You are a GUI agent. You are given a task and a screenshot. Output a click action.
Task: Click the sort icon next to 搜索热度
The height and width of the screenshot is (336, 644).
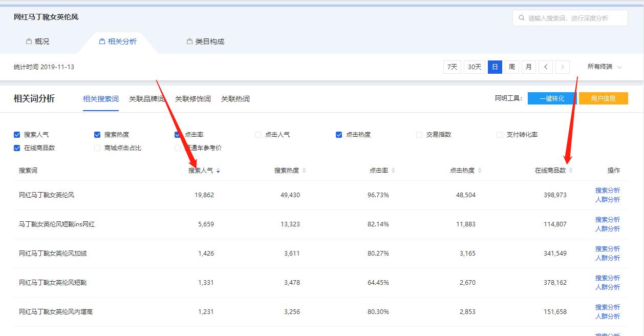[305, 171]
